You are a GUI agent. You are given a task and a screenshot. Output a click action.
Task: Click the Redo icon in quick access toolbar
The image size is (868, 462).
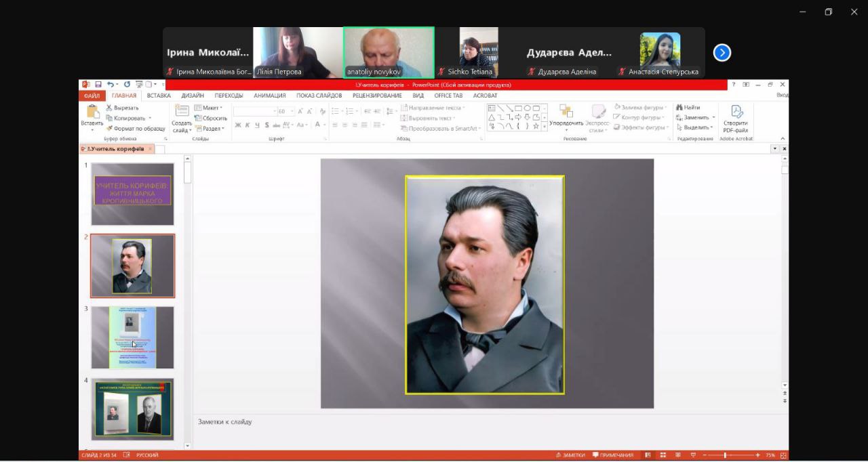pos(127,85)
